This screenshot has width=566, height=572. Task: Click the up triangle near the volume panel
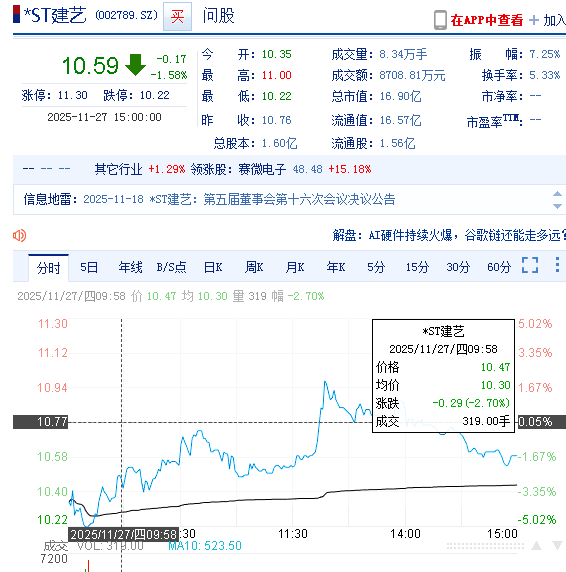click(x=536, y=546)
